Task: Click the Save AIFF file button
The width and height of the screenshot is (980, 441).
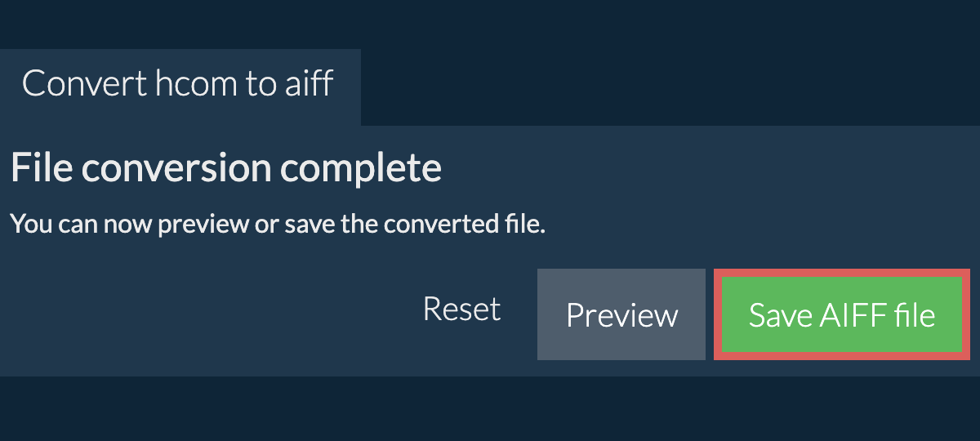Action: [x=842, y=315]
